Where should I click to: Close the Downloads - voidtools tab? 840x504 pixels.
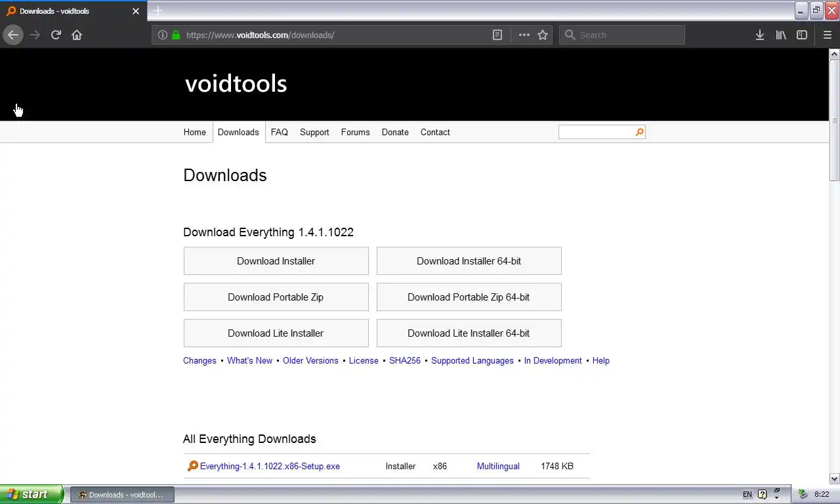136,11
